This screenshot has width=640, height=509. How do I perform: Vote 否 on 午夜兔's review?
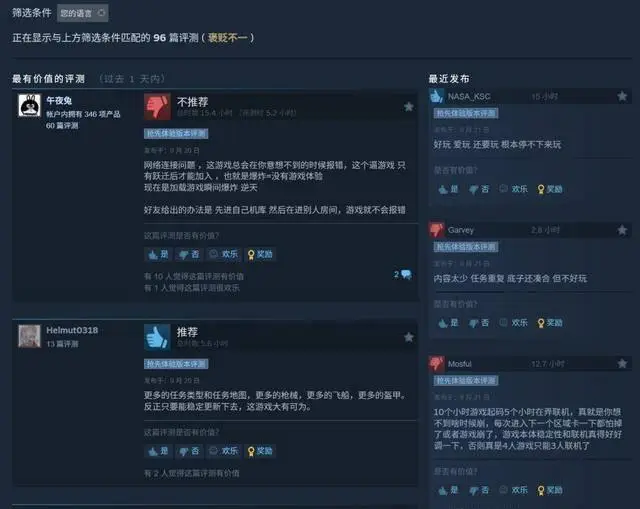(189, 254)
